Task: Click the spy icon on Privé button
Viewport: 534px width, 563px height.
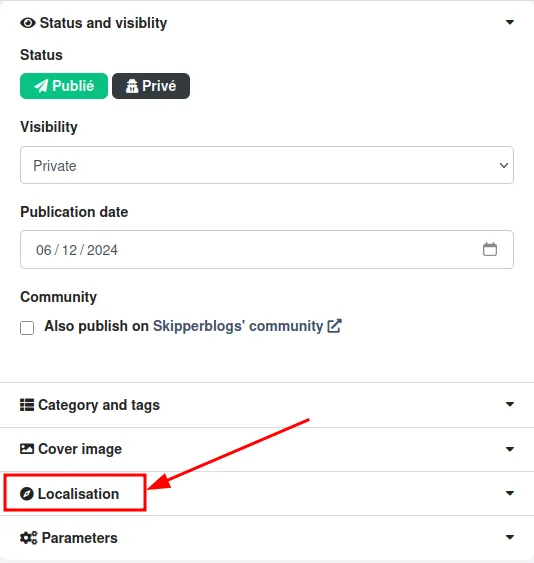Action: point(132,86)
